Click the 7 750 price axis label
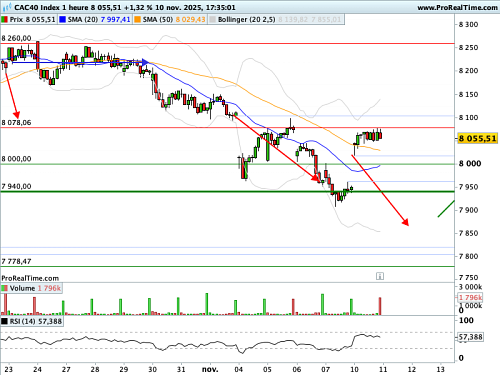The image size is (500, 375). (x=468, y=278)
